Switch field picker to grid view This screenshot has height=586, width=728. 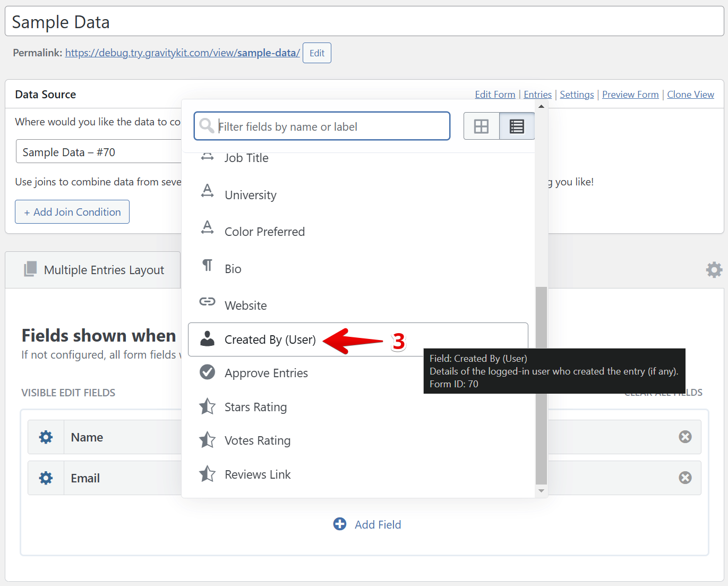click(x=482, y=126)
